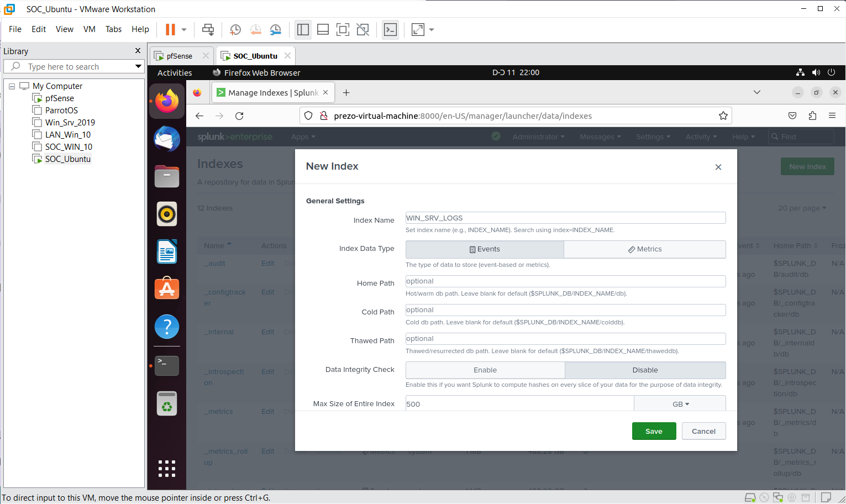Click library search box
This screenshot has height=504, width=846.
click(74, 67)
